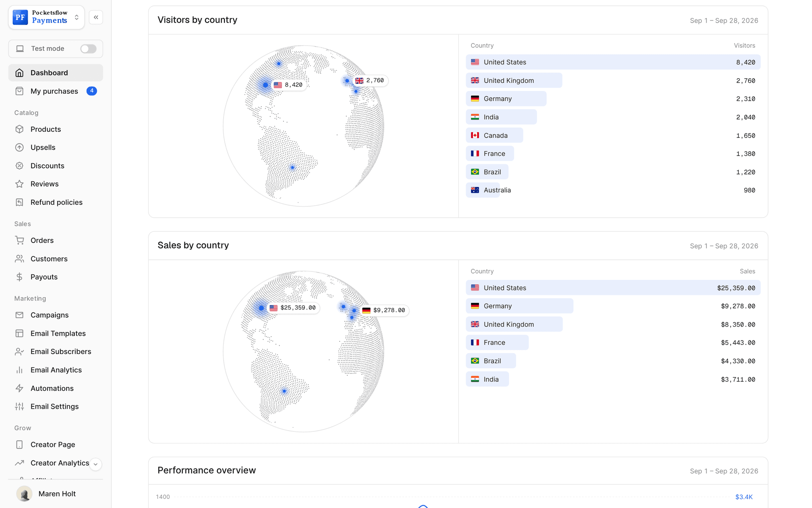This screenshot has width=812, height=508.
Task: Click the Refund policies icon
Action: pyautogui.click(x=19, y=202)
